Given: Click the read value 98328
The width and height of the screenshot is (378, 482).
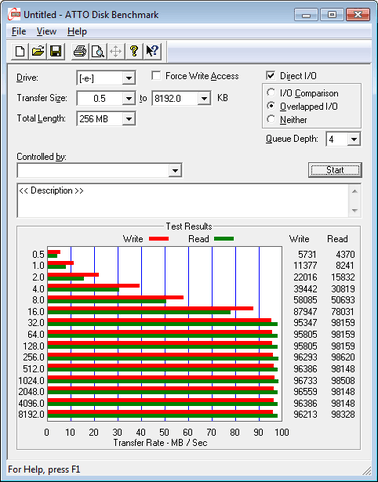Looking at the screenshot, I should click(x=343, y=415).
